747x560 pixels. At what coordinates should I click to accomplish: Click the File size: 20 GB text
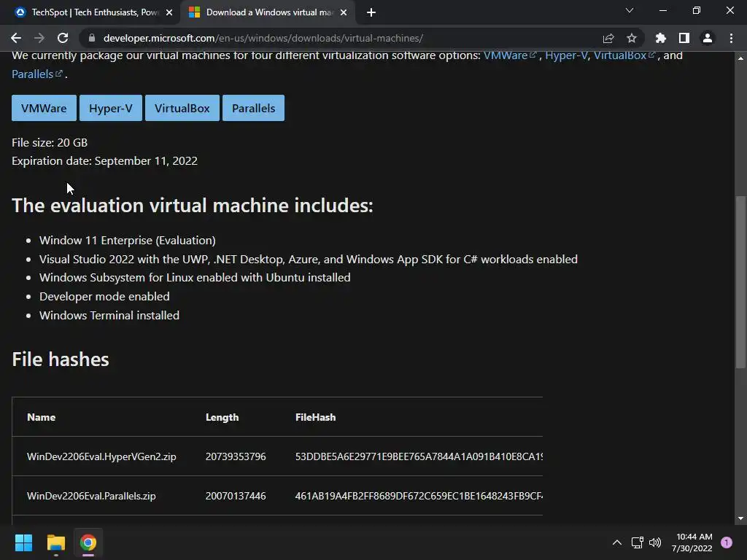coord(50,142)
